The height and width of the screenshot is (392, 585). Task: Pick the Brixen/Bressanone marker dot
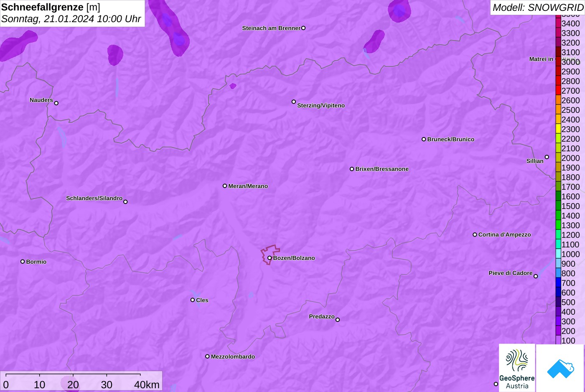click(x=352, y=169)
